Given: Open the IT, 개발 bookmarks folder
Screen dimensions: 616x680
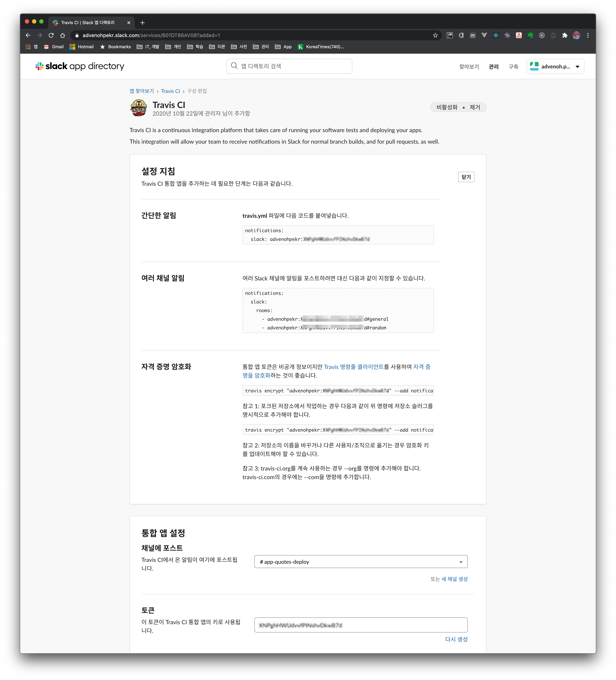Looking at the screenshot, I should click(x=148, y=47).
